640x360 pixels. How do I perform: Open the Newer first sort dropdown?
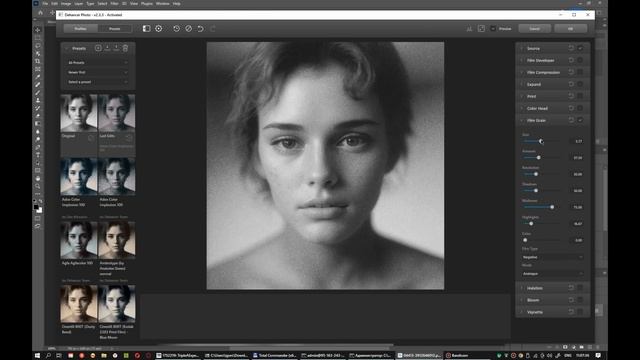98,72
